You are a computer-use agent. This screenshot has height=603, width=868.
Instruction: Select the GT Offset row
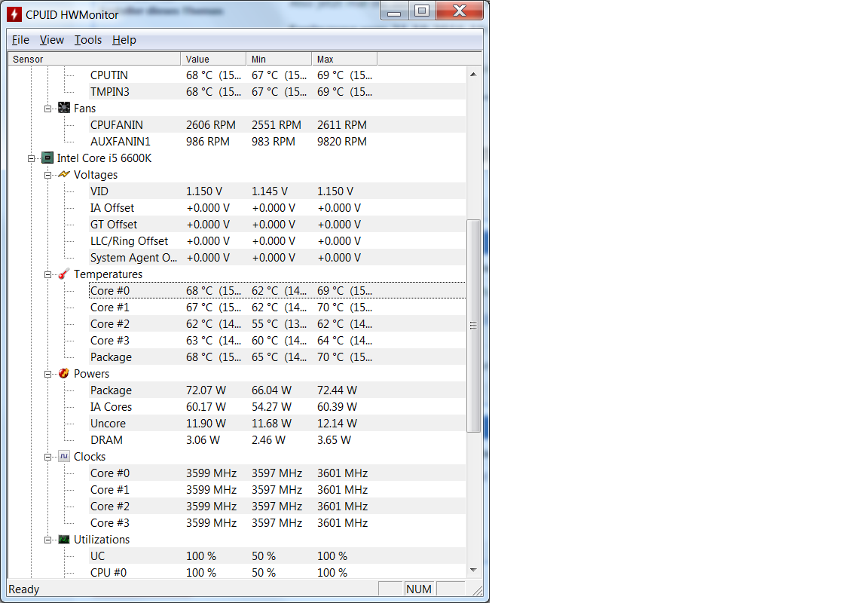click(x=277, y=225)
